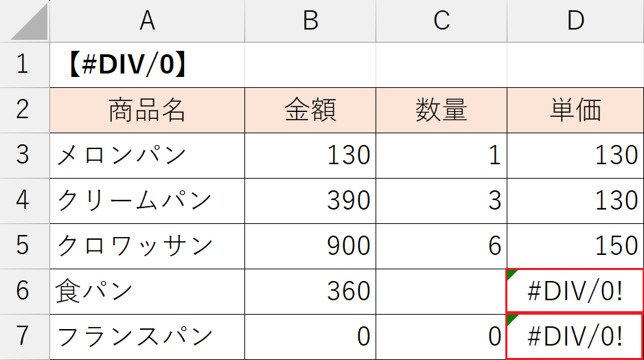The image size is (644, 360).
Task: Select row 7 header
Action: pyautogui.click(x=23, y=337)
